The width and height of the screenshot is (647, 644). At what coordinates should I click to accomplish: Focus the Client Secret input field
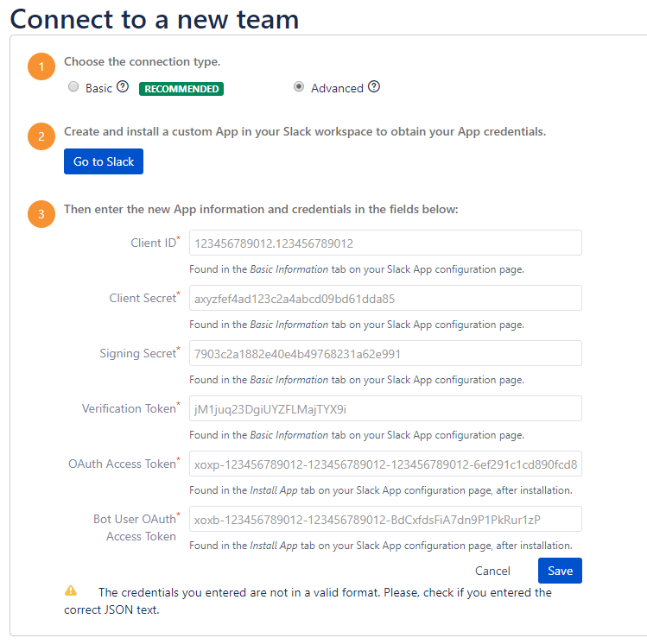point(385,298)
